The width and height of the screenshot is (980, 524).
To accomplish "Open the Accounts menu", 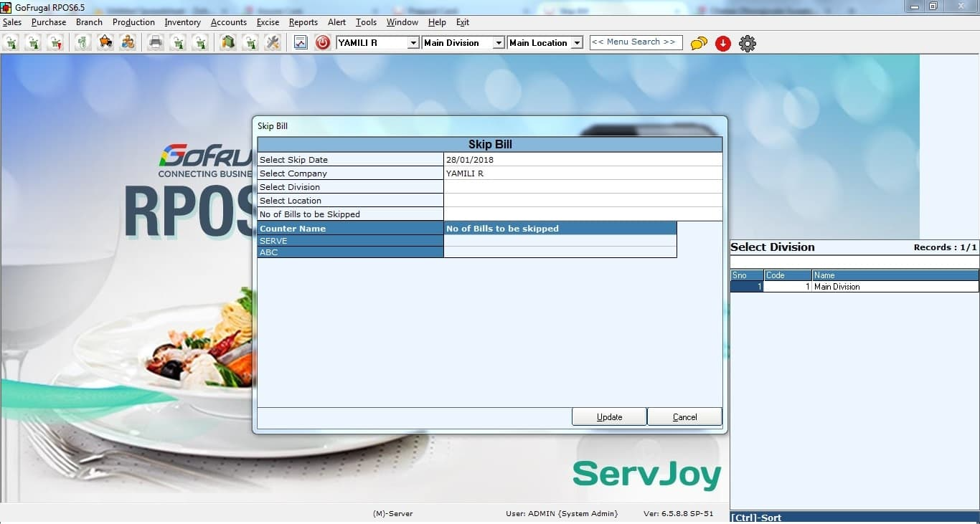I will (x=229, y=22).
